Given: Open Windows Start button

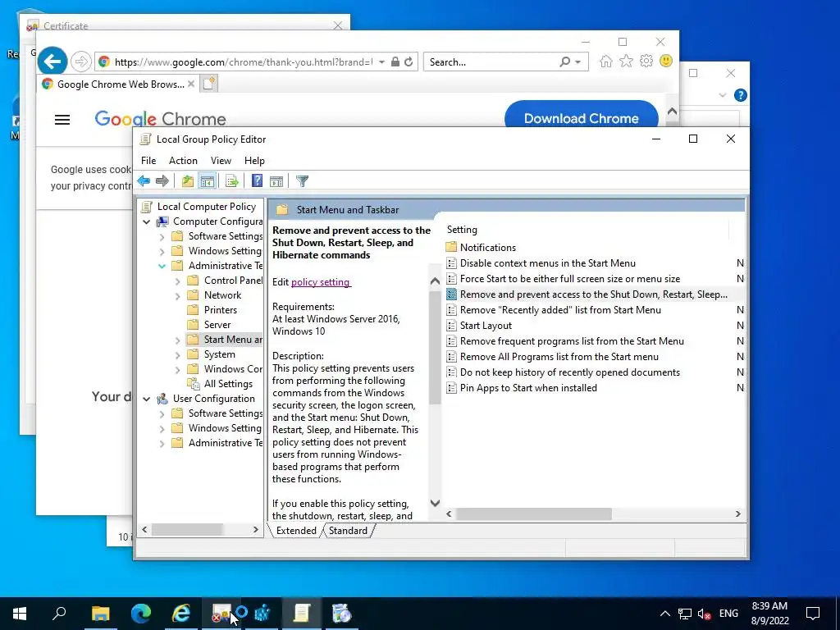Looking at the screenshot, I should click(x=20, y=614).
